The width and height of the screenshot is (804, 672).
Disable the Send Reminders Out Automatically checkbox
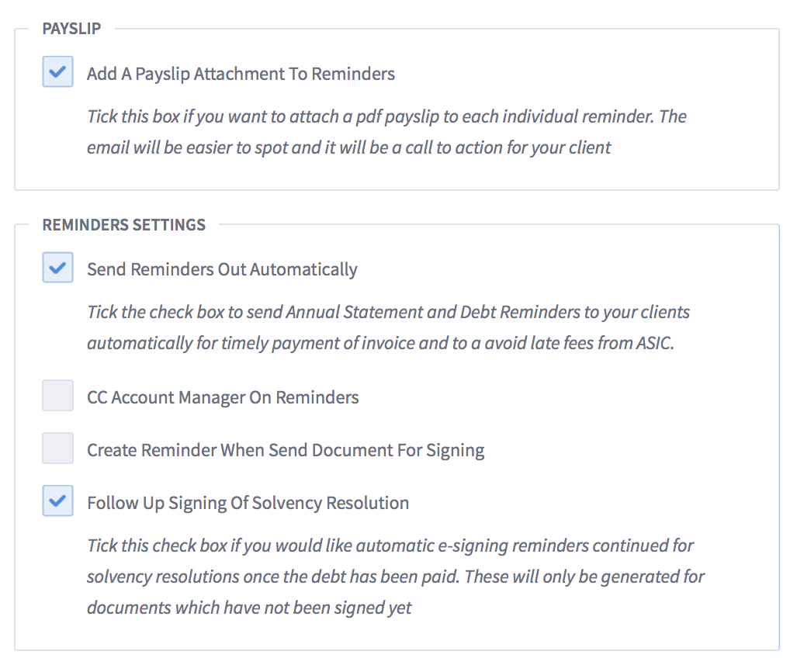click(57, 268)
